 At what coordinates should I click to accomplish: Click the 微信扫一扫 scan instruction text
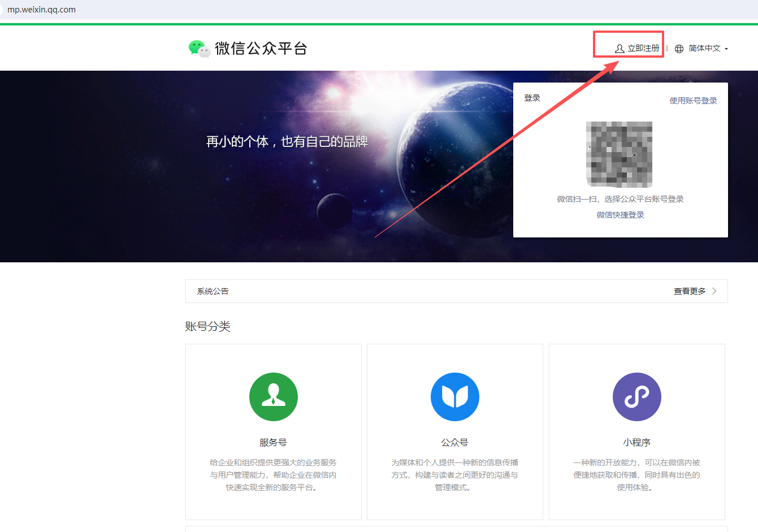click(x=620, y=199)
